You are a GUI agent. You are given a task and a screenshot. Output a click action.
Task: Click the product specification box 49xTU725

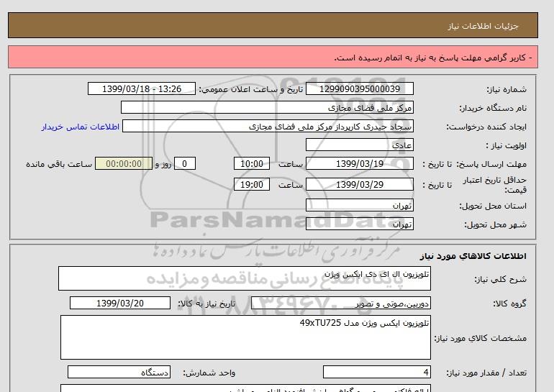[x=245, y=337]
